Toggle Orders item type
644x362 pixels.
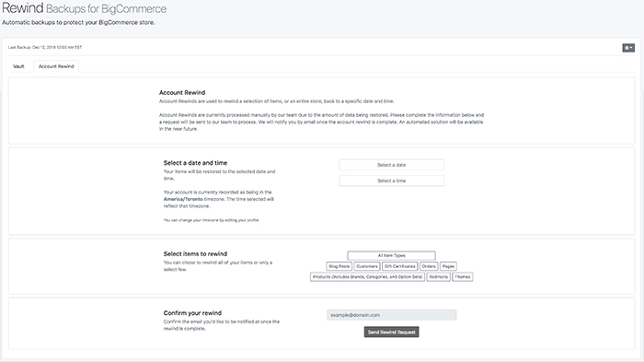429,266
